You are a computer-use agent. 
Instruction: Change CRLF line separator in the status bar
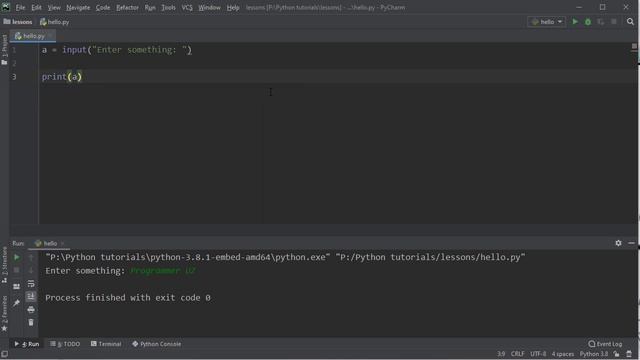518,354
